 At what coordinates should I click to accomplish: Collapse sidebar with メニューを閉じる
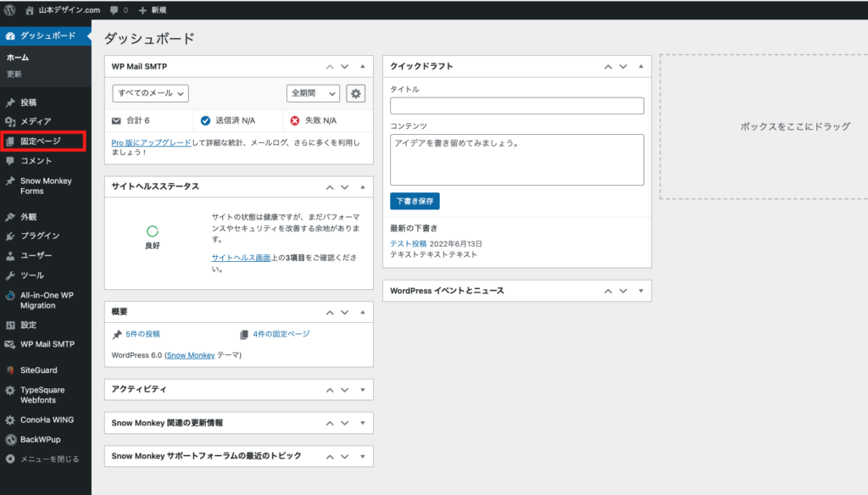point(43,459)
